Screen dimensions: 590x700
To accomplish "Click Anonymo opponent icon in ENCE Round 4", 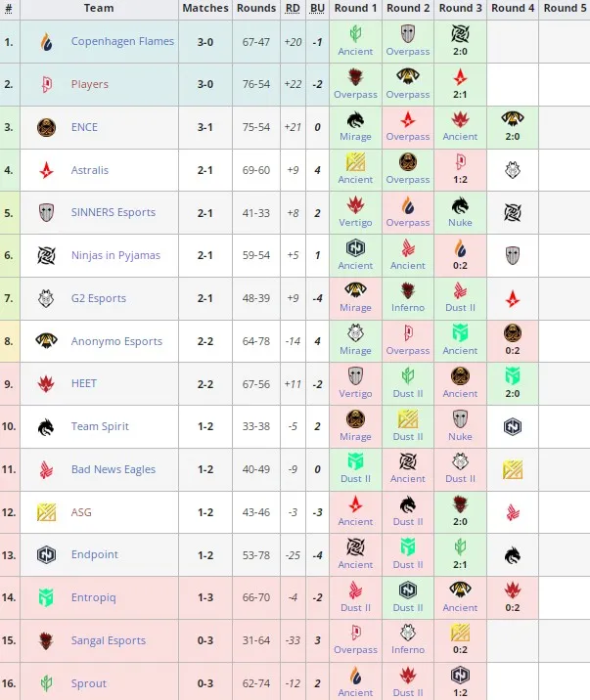I will coord(513,118).
